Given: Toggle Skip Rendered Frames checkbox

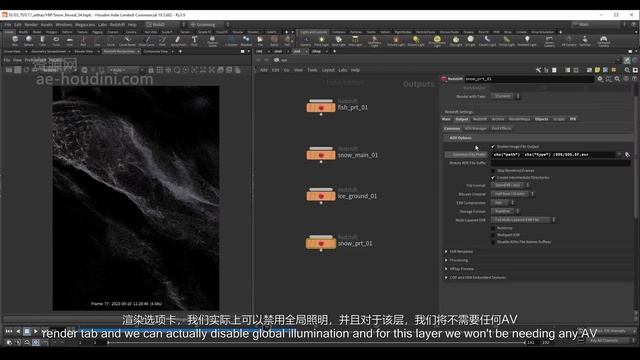Looking at the screenshot, I should point(493,171).
